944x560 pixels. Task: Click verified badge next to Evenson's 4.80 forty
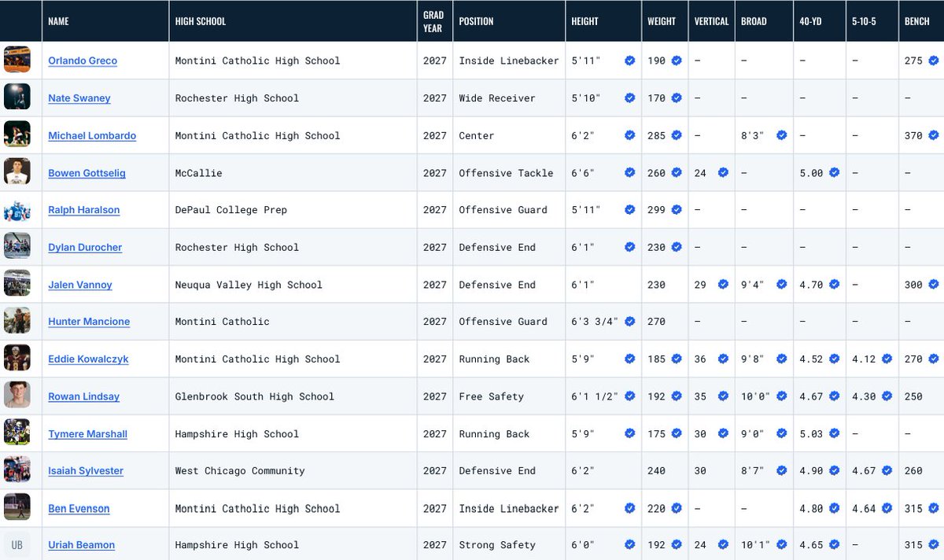(835, 509)
